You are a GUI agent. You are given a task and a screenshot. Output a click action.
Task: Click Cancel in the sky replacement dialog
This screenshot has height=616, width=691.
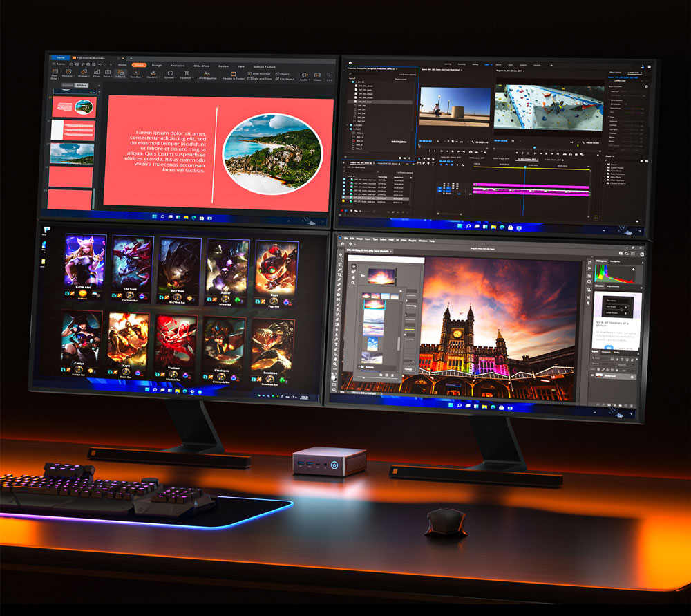click(x=408, y=369)
